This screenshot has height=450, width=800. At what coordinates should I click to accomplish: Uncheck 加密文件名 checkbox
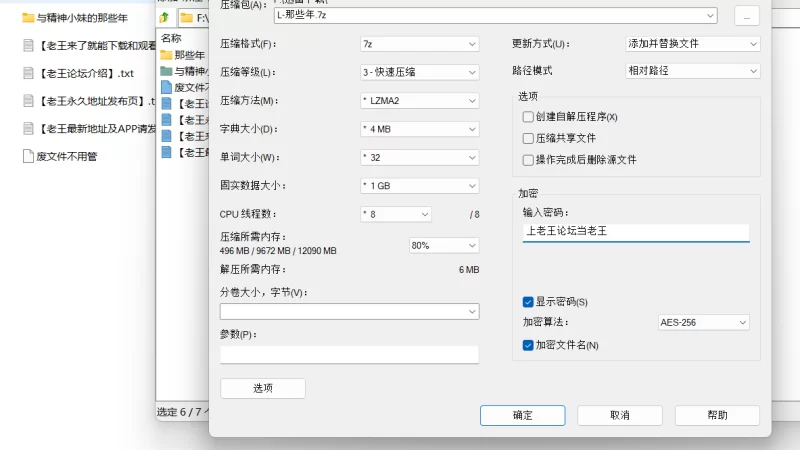pyautogui.click(x=528, y=345)
